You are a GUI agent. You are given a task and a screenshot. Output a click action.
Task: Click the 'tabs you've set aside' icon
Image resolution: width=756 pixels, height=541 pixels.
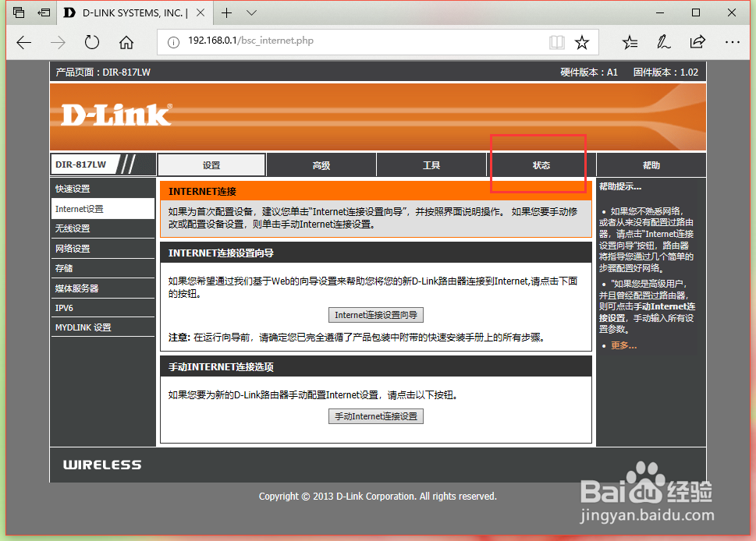18,12
